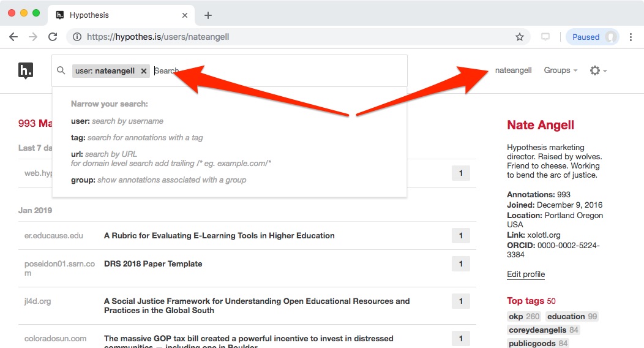Screen dimensions: 644x348
Task: Reload the page in browser
Action: (x=53, y=37)
